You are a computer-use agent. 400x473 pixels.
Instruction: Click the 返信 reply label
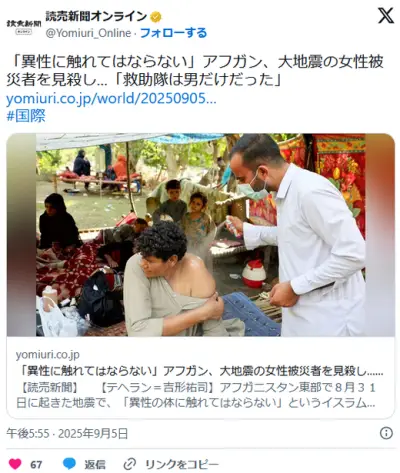[x=95, y=464]
